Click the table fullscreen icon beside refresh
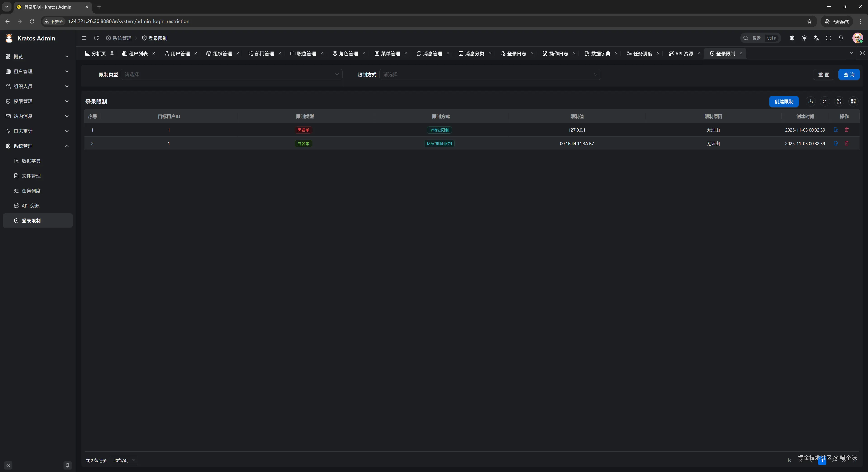 (839, 101)
